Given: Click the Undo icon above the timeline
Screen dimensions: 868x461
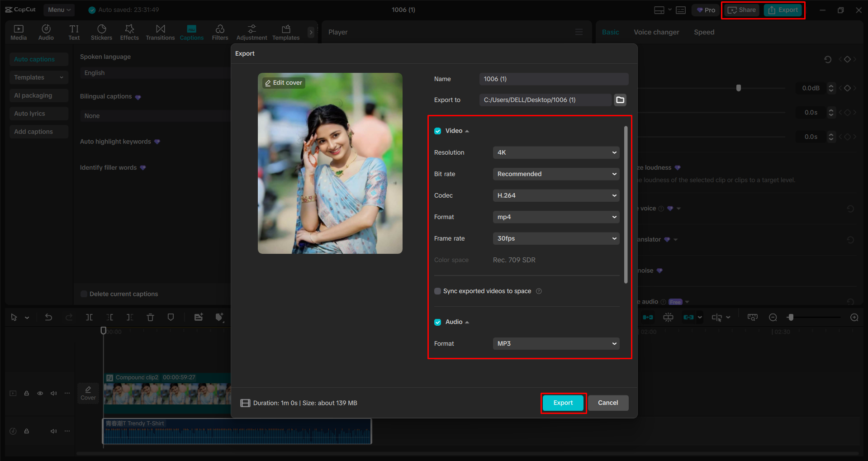Looking at the screenshot, I should click(x=48, y=317).
